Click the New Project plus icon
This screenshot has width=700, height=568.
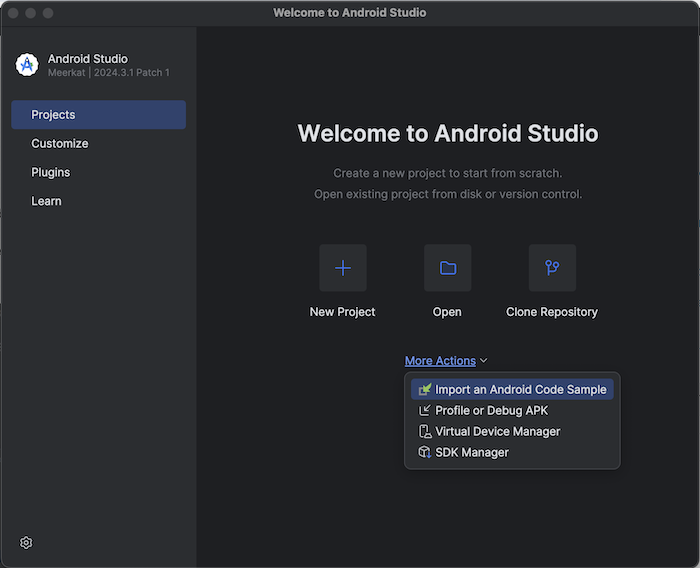click(343, 268)
